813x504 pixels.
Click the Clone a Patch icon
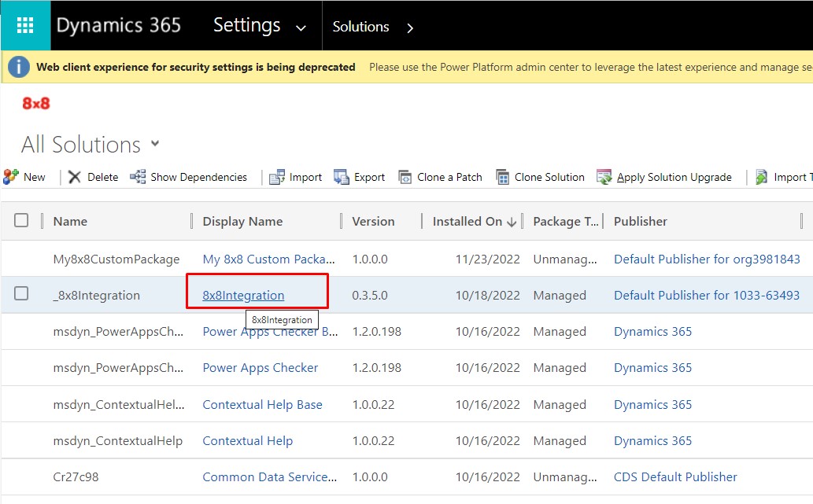[x=405, y=177]
